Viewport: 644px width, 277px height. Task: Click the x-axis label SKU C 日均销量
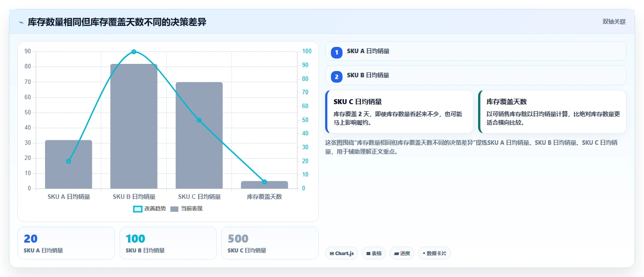199,197
